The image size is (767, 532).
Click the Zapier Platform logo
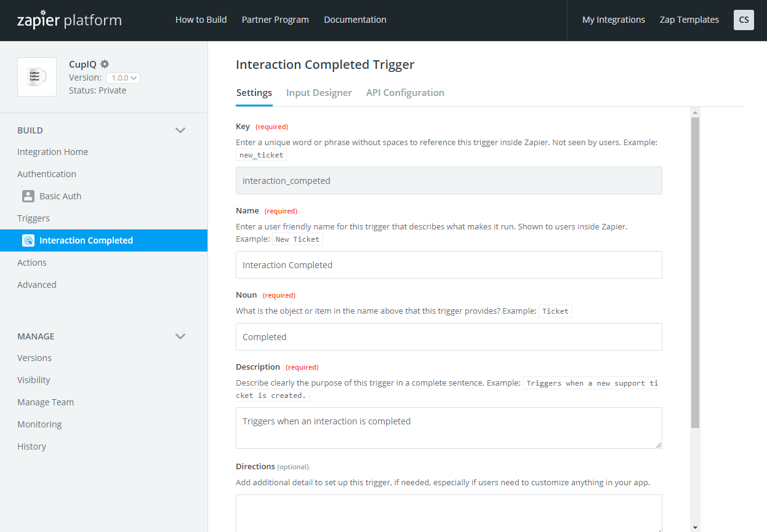[x=70, y=20]
